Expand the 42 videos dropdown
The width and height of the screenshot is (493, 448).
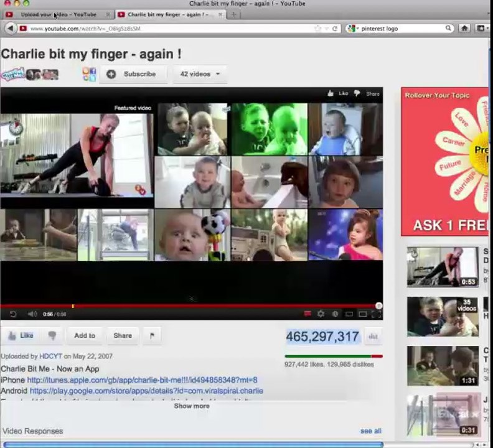coord(200,74)
